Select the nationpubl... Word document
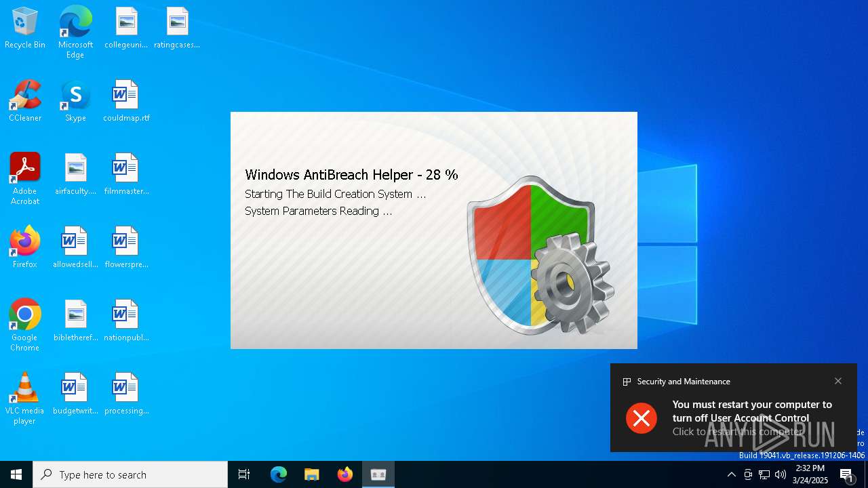This screenshot has height=488, width=868. (x=126, y=321)
